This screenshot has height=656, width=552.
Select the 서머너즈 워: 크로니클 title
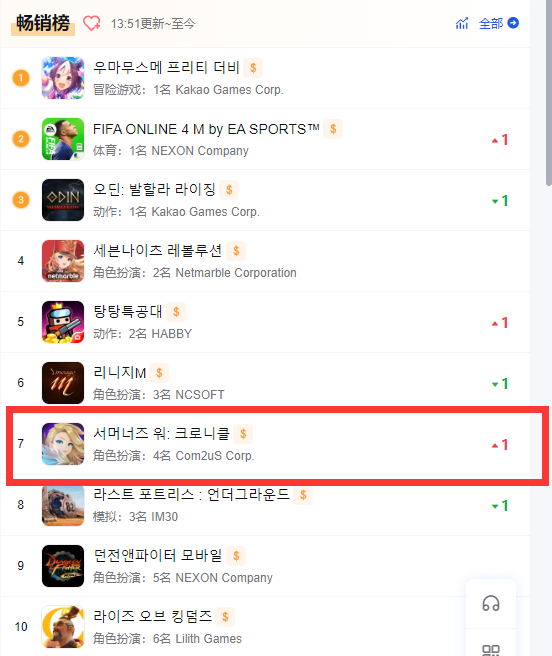(x=162, y=433)
